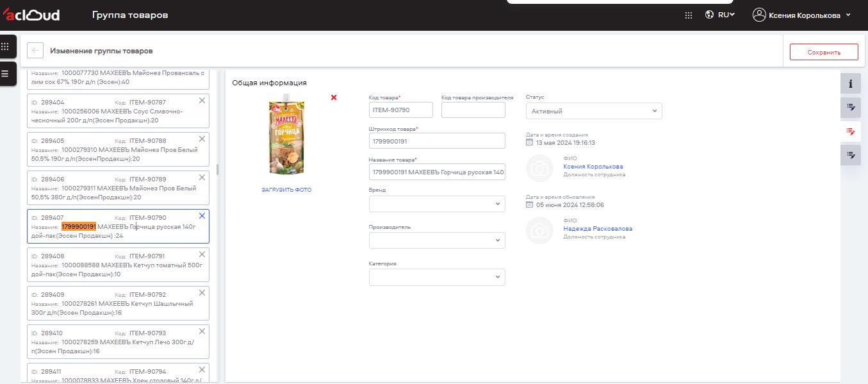Select the Соус Сливочно-чесночный list item
Image resolution: width=868 pixels, height=384 pixels.
point(118,111)
